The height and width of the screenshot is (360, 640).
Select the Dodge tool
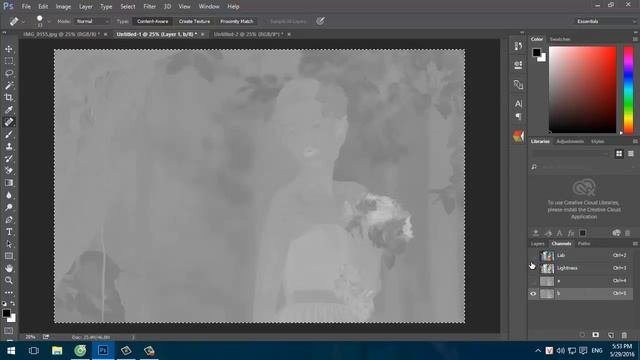pos(9,207)
